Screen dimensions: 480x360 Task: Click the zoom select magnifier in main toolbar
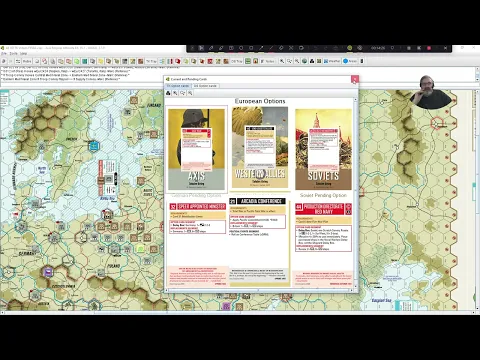coord(289,61)
